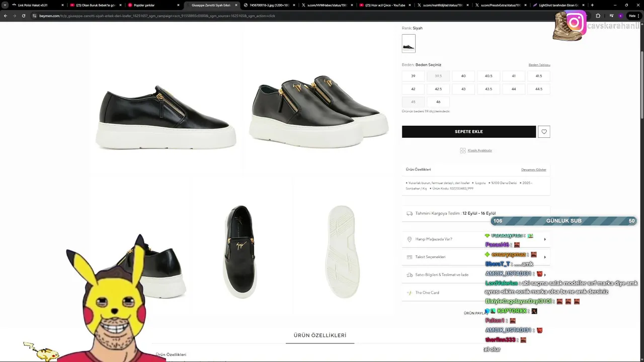Image resolution: width=644 pixels, height=362 pixels.
Task: Expand Satıcı Bilgileri & Teslimat ve İade
Action: tap(476, 275)
